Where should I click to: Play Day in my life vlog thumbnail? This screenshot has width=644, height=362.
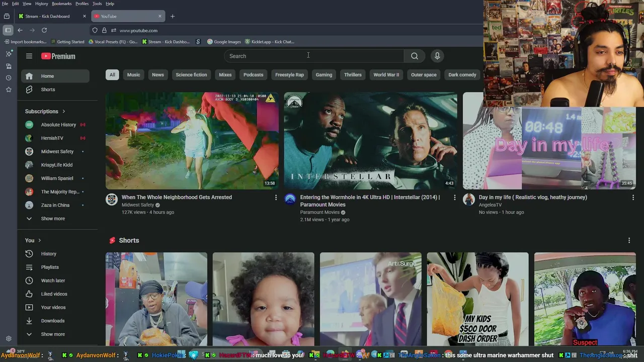coord(549,141)
